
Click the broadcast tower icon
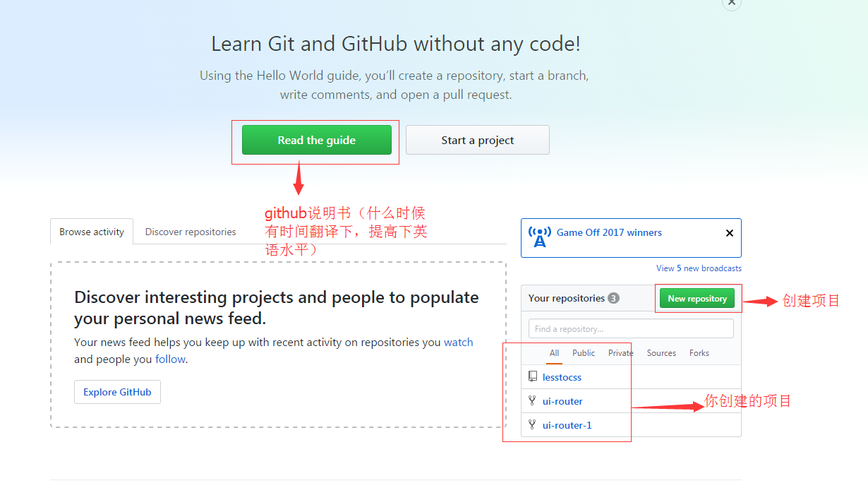[x=540, y=237]
